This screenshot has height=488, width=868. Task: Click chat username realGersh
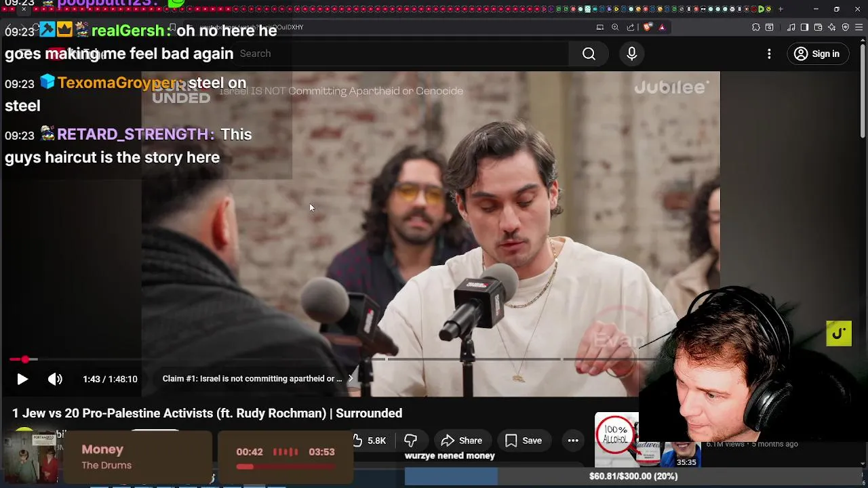pos(127,30)
